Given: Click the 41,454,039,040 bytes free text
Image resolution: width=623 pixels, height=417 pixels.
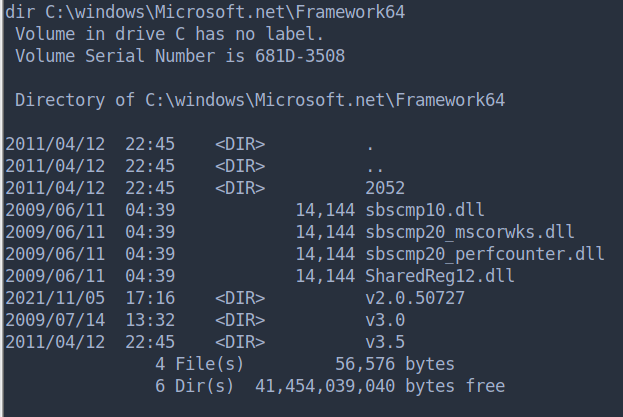Looking at the screenshot, I should [379, 386].
